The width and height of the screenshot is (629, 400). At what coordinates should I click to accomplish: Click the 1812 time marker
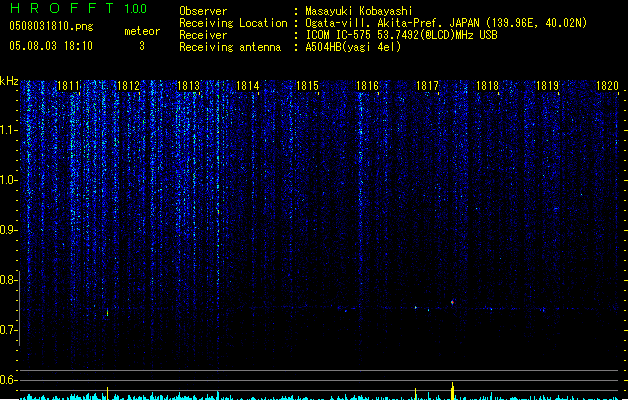(128, 86)
